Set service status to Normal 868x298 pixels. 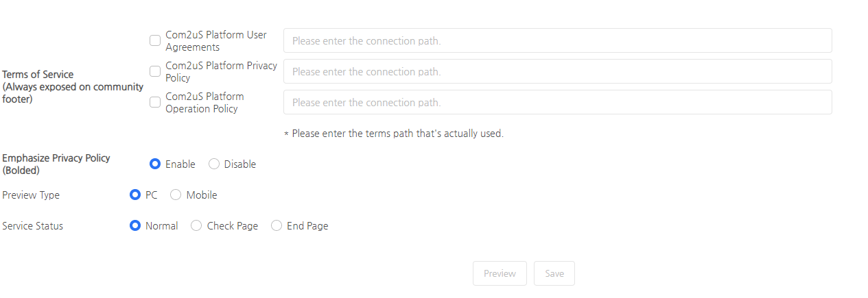[135, 226]
